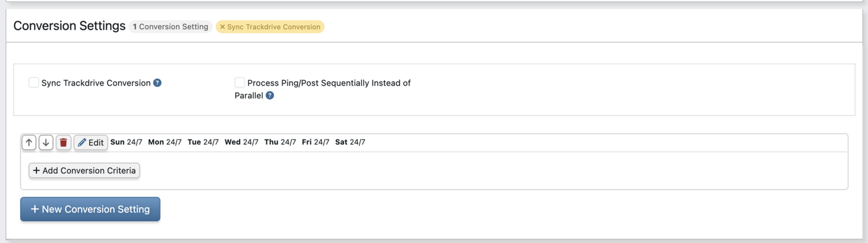Viewport: 868px width, 243px height.
Task: Open help icon beside Sync Trackdrive Conversion
Action: pos(158,83)
